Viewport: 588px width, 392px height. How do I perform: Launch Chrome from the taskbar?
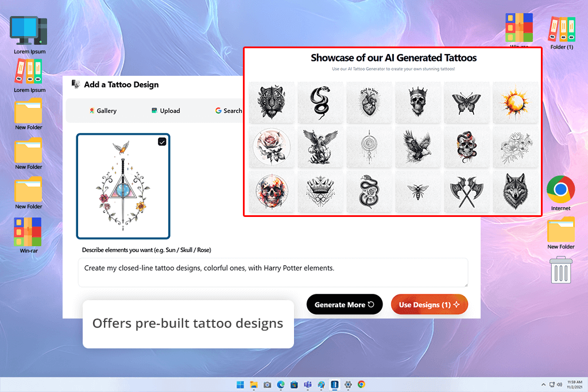pyautogui.click(x=362, y=385)
